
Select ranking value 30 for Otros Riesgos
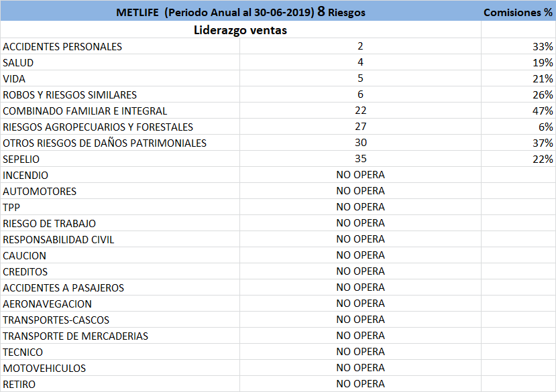pos(360,143)
